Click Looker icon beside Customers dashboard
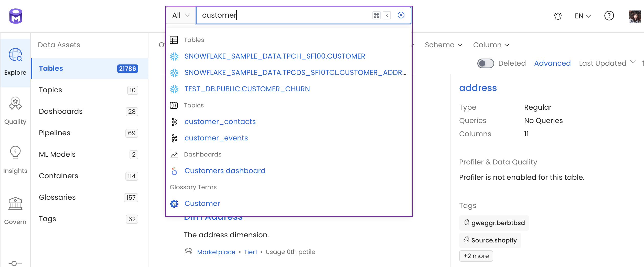 point(174,171)
